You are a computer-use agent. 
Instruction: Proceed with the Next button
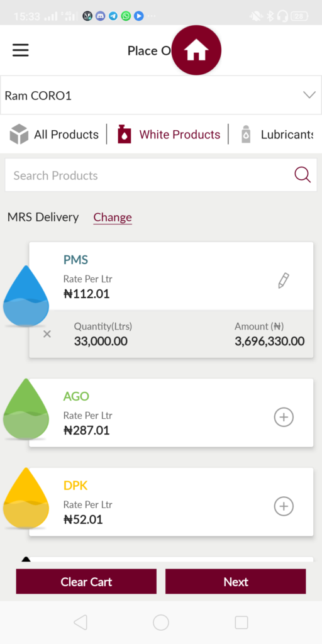coord(236,581)
